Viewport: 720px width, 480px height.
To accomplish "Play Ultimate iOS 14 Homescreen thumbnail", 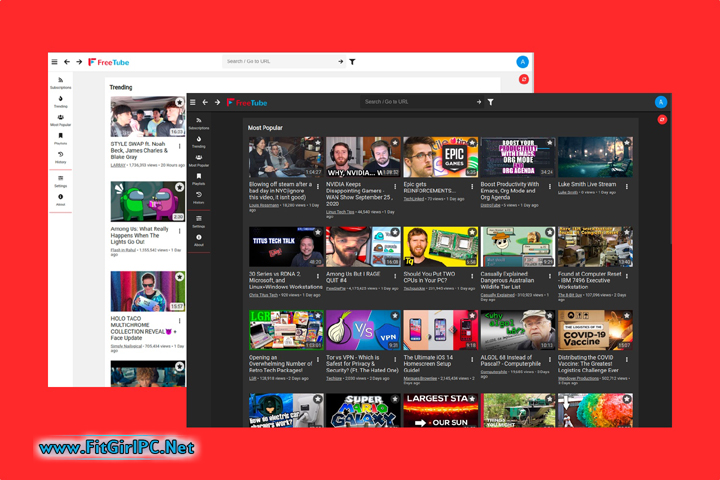I will [440, 330].
